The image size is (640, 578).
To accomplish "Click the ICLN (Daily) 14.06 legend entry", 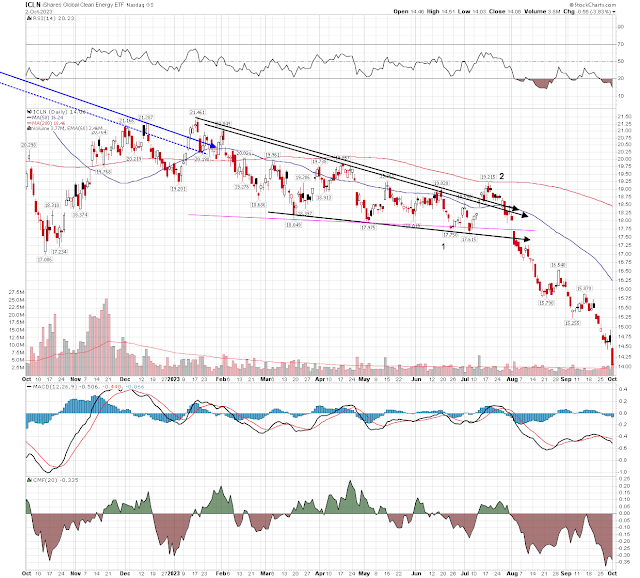I will click(x=56, y=112).
